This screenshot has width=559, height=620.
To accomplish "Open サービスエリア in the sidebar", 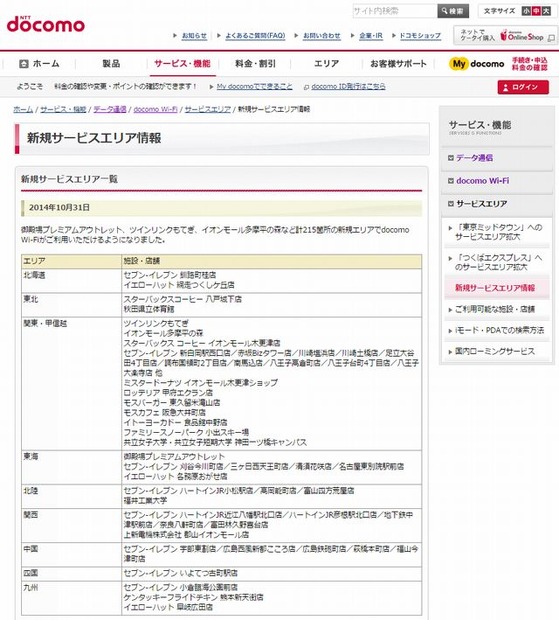I will click(x=482, y=204).
